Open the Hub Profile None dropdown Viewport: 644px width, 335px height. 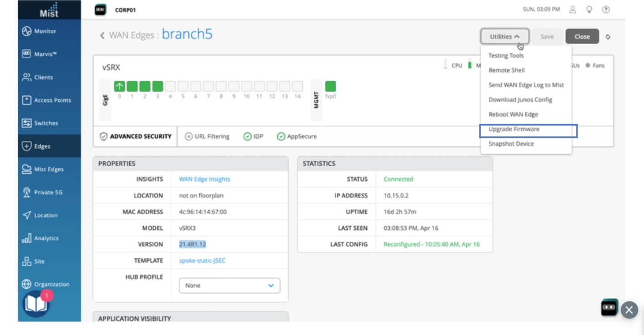click(229, 286)
